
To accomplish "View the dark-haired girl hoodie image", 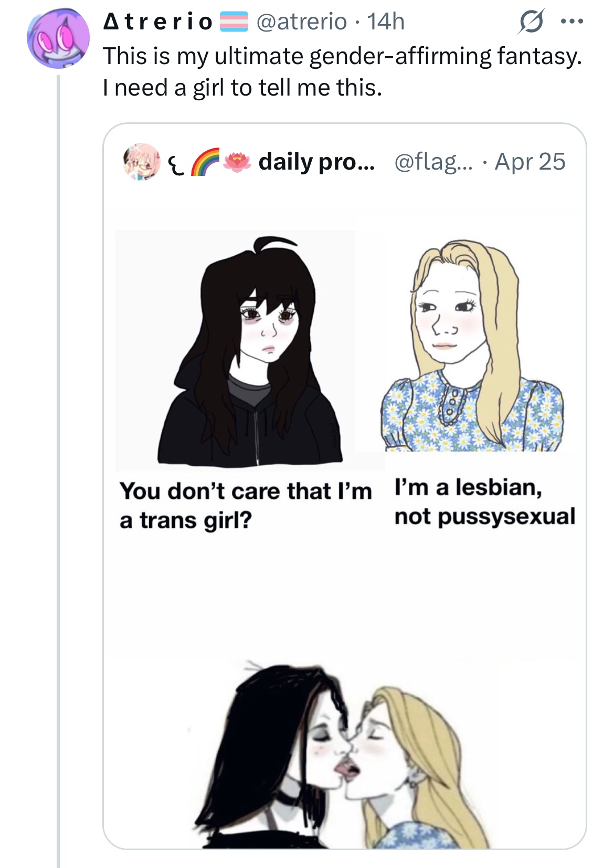I will click(250, 350).
